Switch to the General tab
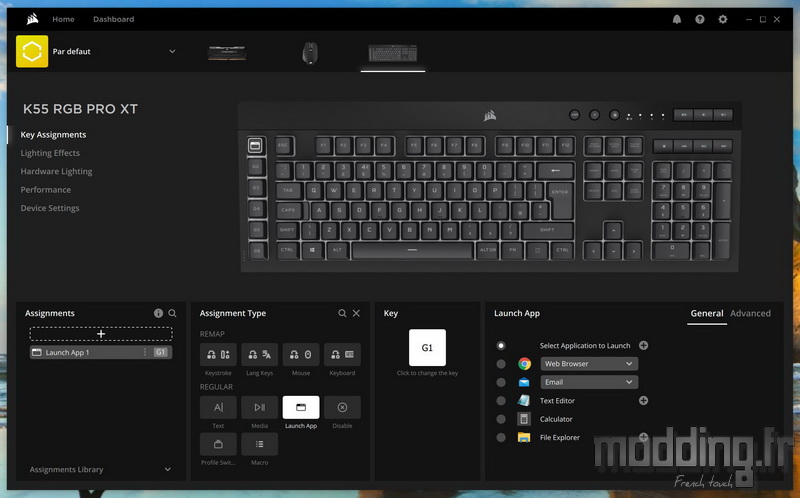Image resolution: width=800 pixels, height=498 pixels. point(707,313)
